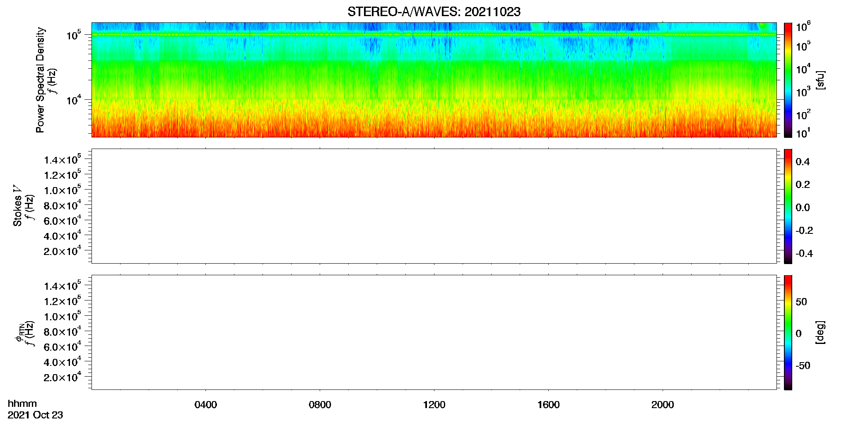Select the 0800 time axis label
This screenshot has width=868, height=447.
click(x=320, y=405)
